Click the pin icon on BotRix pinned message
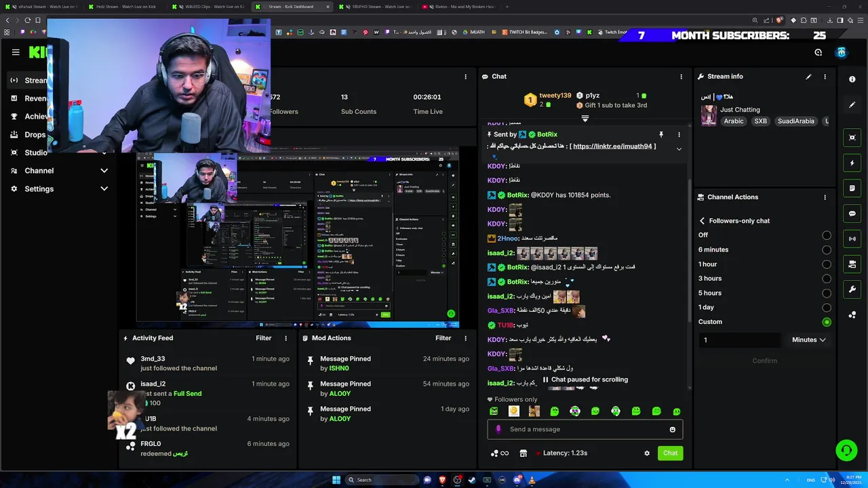 661,135
